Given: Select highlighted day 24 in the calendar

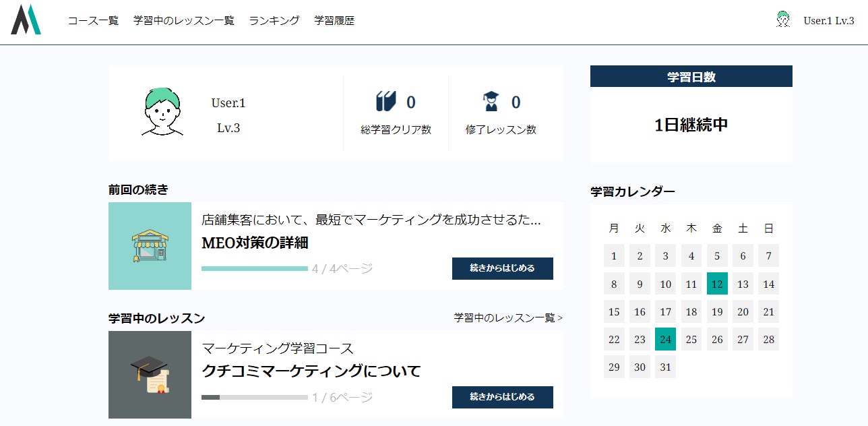Looking at the screenshot, I should (x=665, y=340).
